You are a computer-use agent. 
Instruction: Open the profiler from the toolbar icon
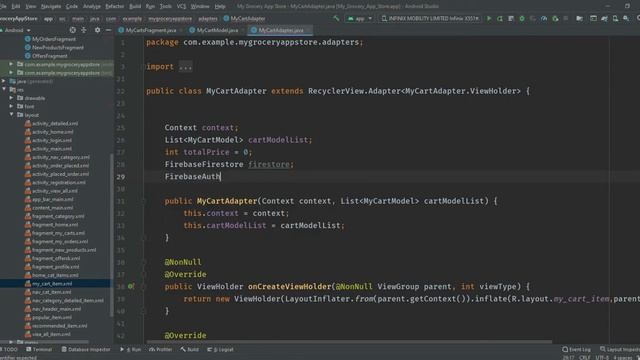[x=544, y=18]
